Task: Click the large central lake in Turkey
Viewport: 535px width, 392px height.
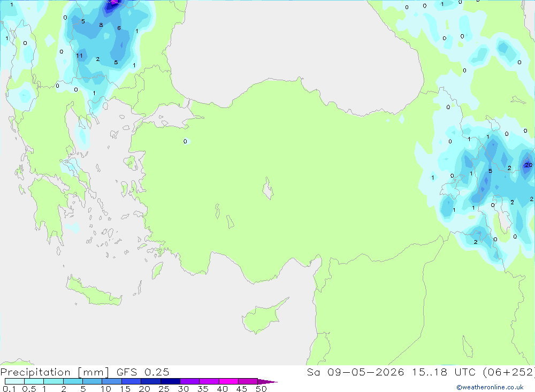Action: click(x=268, y=189)
